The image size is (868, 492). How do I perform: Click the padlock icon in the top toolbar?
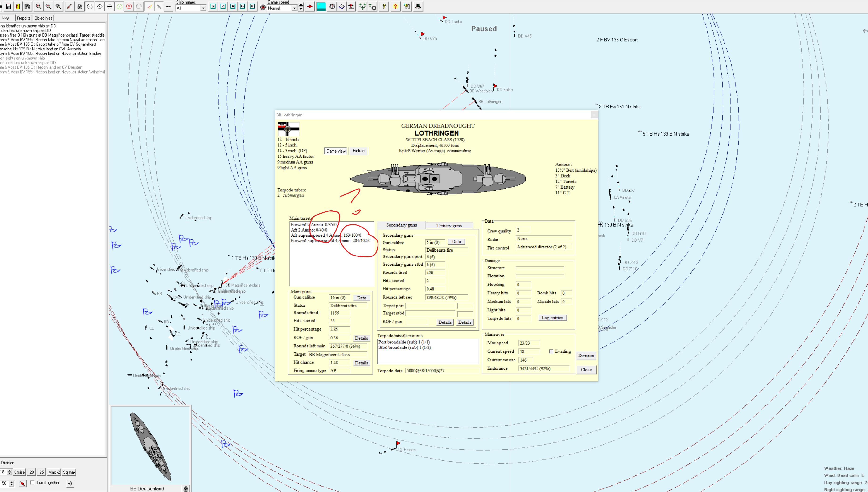click(80, 6)
